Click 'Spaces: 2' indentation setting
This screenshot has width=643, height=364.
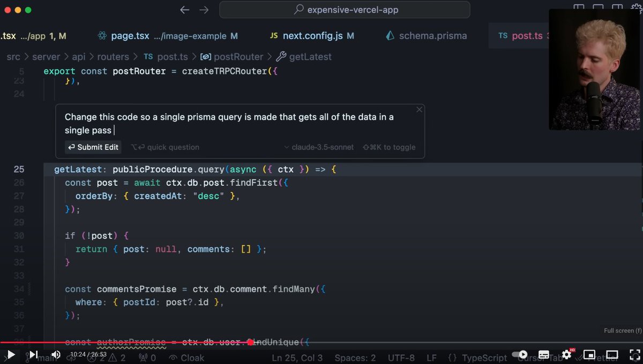click(x=355, y=358)
